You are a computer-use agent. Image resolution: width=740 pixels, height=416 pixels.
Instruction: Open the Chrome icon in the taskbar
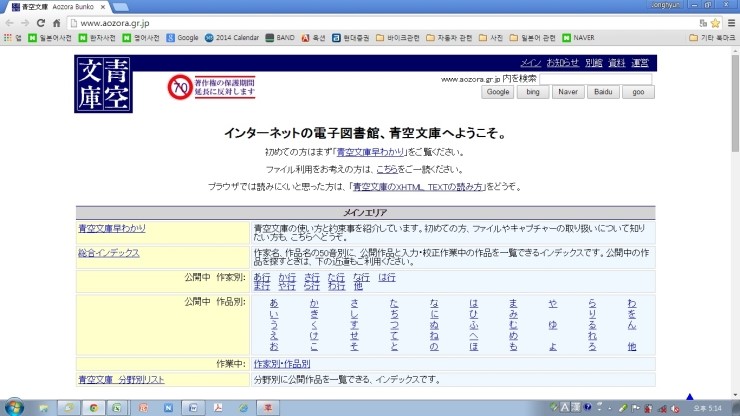[x=93, y=408]
